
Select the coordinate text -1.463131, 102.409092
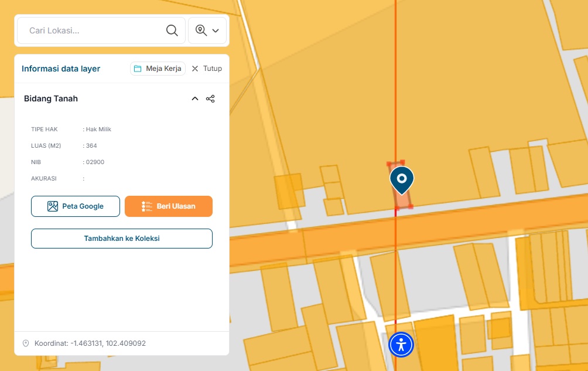108,343
